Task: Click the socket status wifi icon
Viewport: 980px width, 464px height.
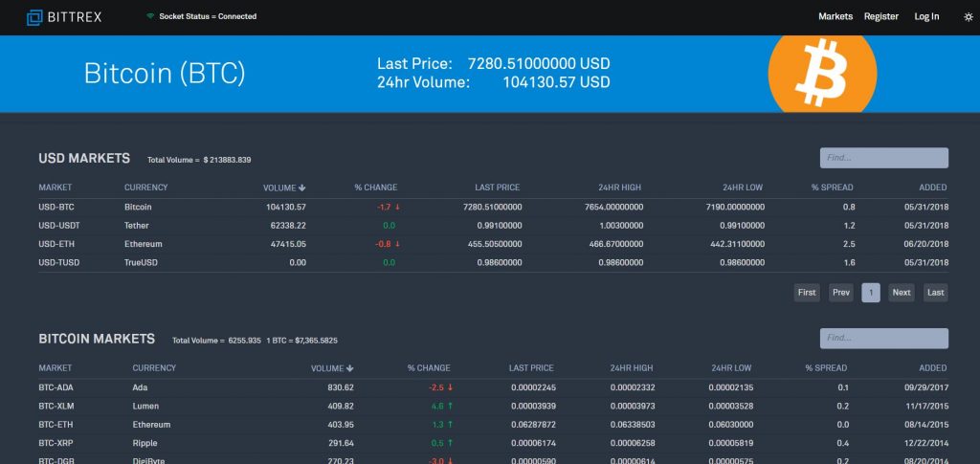Action: click(x=150, y=16)
